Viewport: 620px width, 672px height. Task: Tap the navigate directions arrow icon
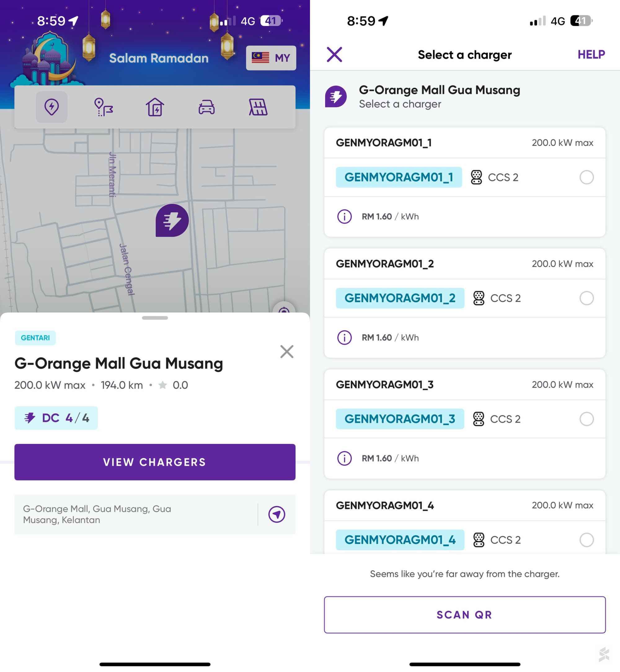(x=277, y=514)
